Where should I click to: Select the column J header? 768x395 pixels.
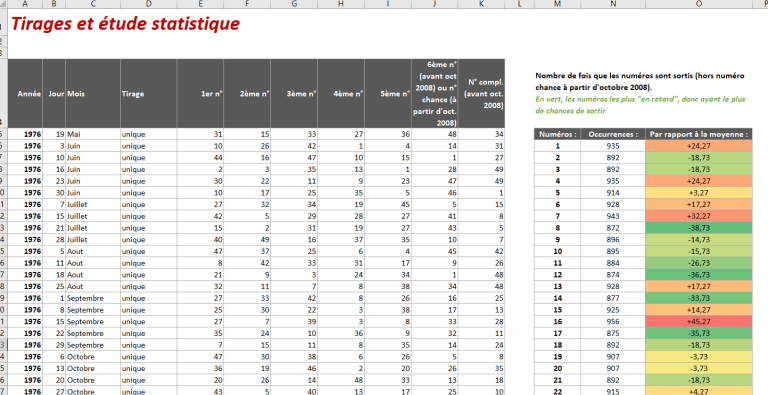(435, 4)
